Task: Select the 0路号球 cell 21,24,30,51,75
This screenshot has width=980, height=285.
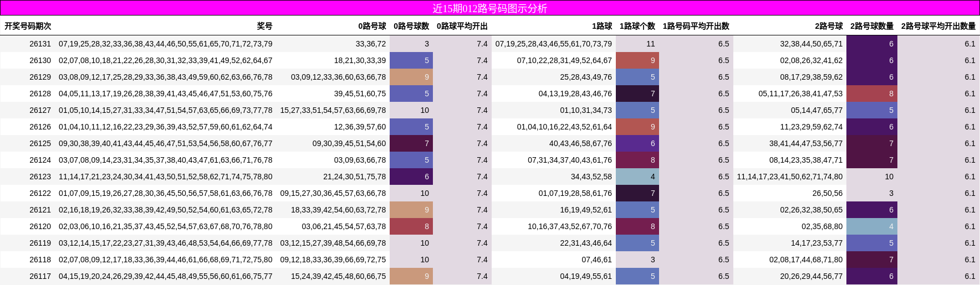Action: pyautogui.click(x=355, y=177)
